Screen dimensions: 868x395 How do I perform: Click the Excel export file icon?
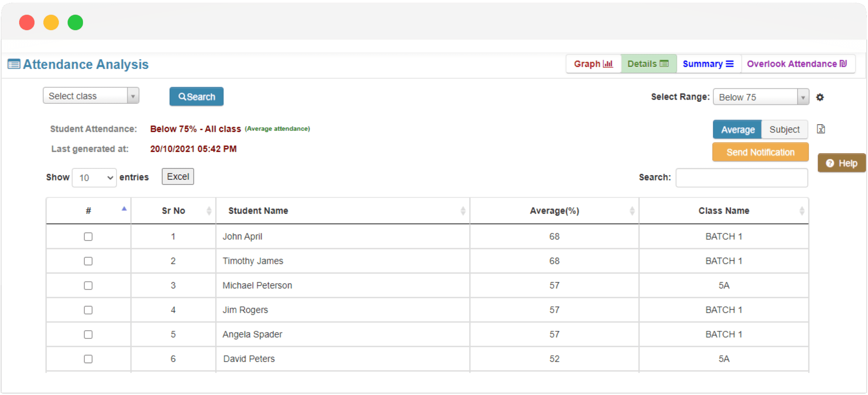[x=821, y=129]
